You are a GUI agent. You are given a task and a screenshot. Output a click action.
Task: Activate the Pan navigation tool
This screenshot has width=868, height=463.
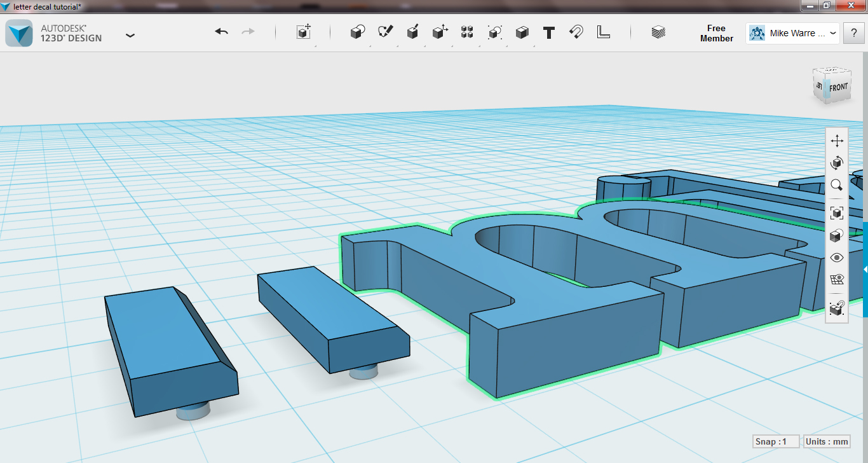click(837, 141)
